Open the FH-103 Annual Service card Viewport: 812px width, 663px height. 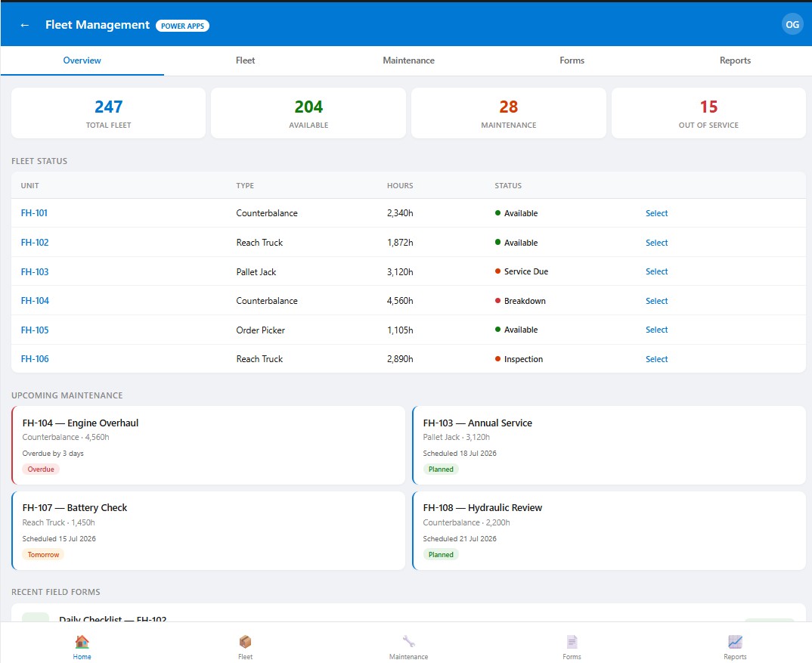[609, 445]
